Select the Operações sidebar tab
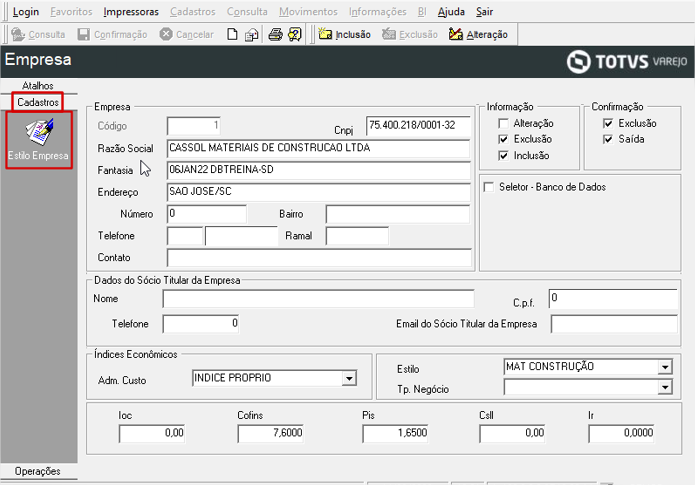The height and width of the screenshot is (485, 695). 38,471
